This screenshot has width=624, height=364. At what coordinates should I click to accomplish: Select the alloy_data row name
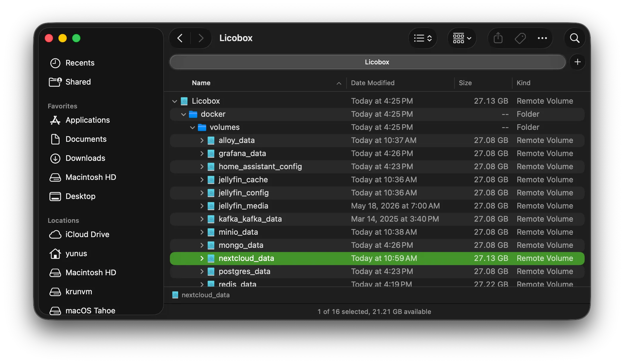coord(237,140)
